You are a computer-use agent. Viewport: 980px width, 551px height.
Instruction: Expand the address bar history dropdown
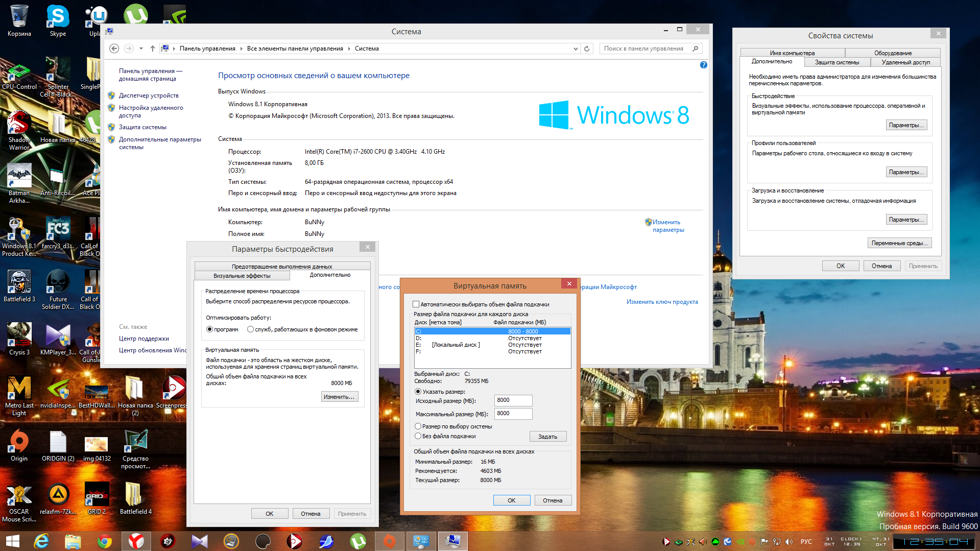tap(576, 49)
